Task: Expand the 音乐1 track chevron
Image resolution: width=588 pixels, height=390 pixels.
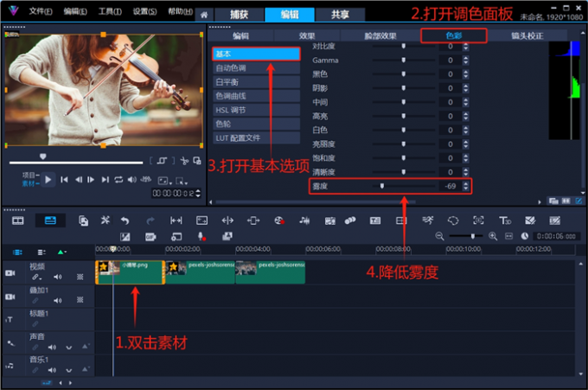Action: pyautogui.click(x=68, y=369)
